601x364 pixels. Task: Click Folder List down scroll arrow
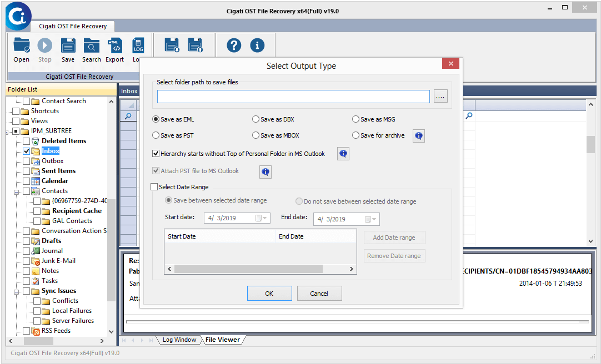pos(111,332)
